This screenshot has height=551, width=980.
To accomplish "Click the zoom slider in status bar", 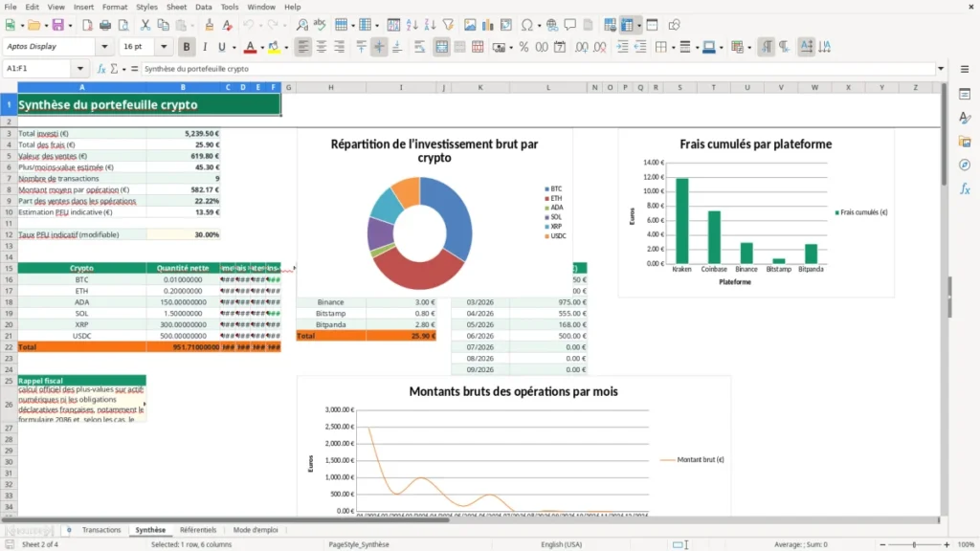I will [x=914, y=544].
